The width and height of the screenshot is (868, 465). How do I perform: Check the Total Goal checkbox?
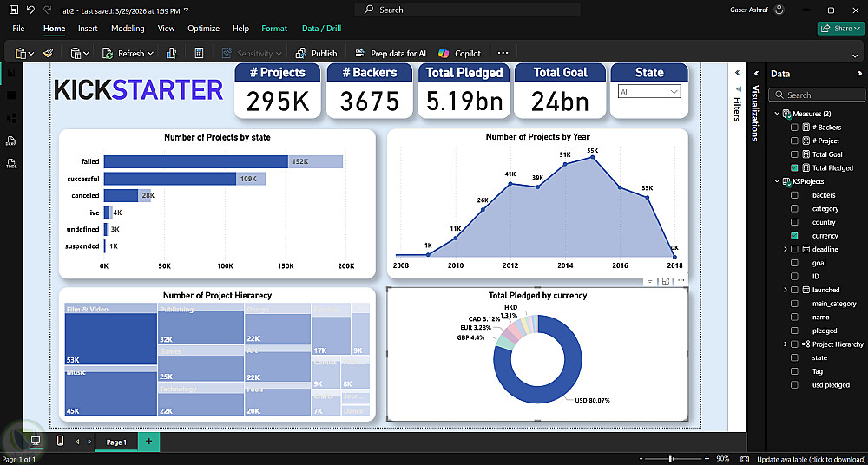[794, 154]
